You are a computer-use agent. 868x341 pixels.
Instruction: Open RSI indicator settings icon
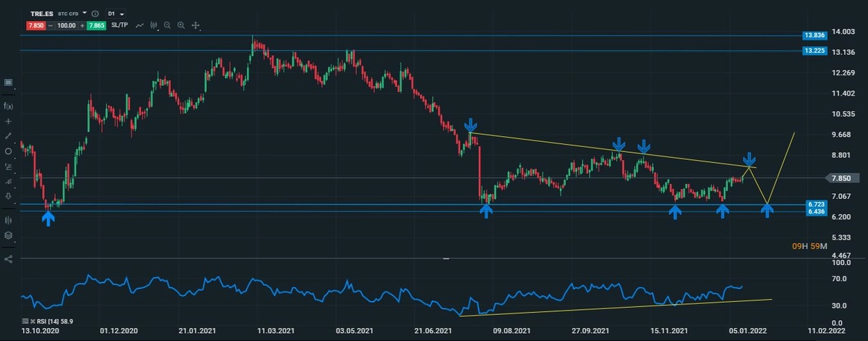point(25,320)
